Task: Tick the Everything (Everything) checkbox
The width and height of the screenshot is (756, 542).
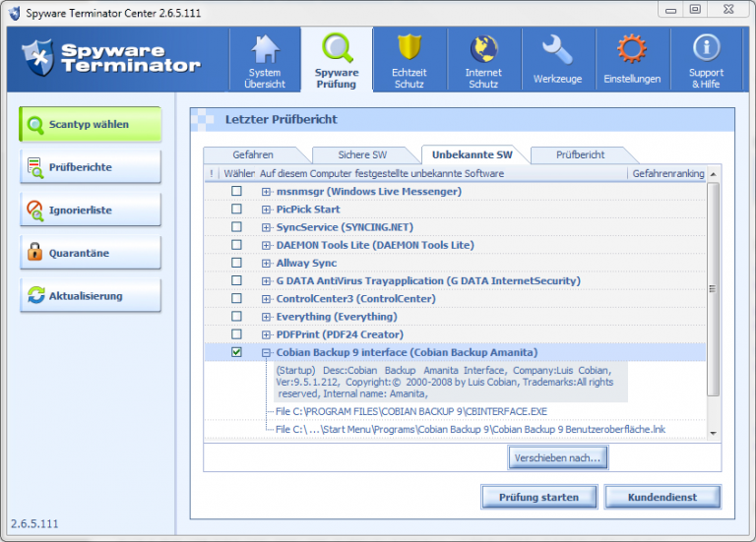Action: click(x=236, y=316)
